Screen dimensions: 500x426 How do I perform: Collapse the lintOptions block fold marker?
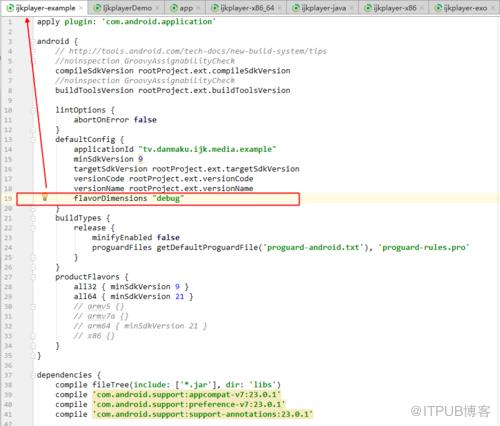34,110
